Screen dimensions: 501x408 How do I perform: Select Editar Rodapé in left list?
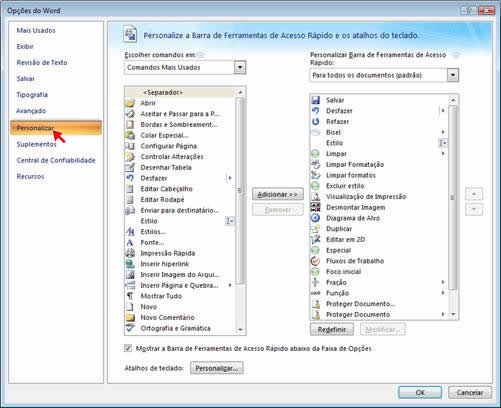(180, 199)
